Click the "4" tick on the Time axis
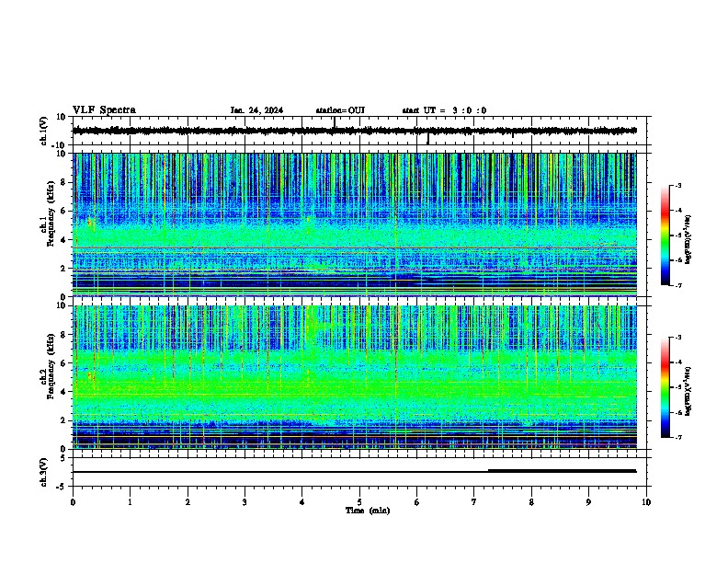 302,502
